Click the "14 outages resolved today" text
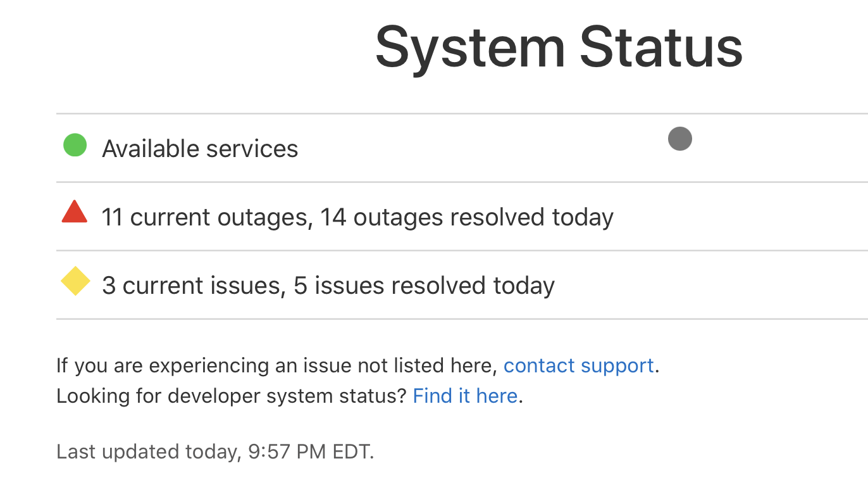 click(467, 217)
